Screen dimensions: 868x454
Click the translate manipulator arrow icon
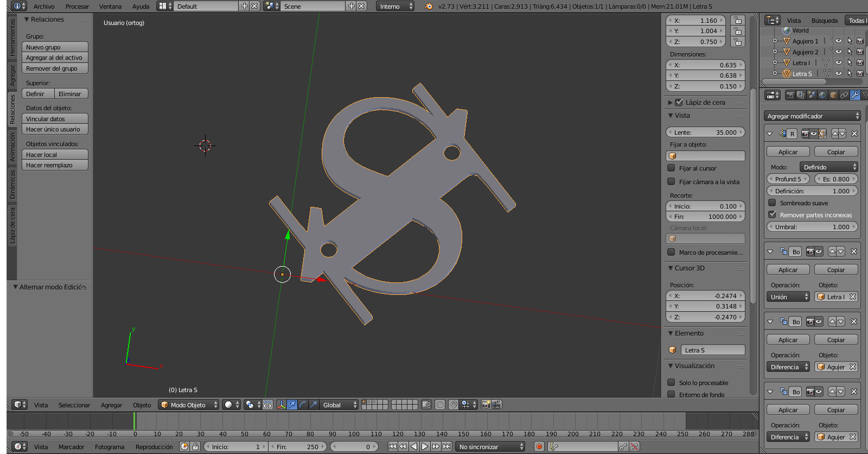[292, 405]
